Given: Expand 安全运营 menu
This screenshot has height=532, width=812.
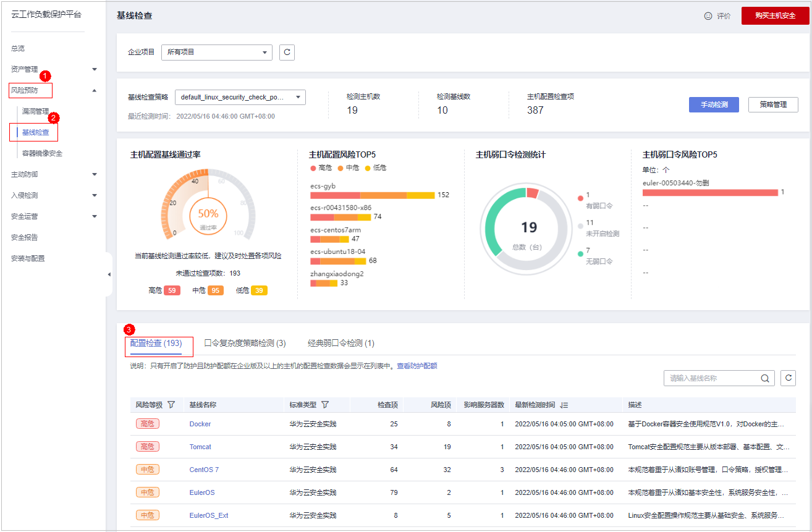Looking at the screenshot, I should coord(95,216).
